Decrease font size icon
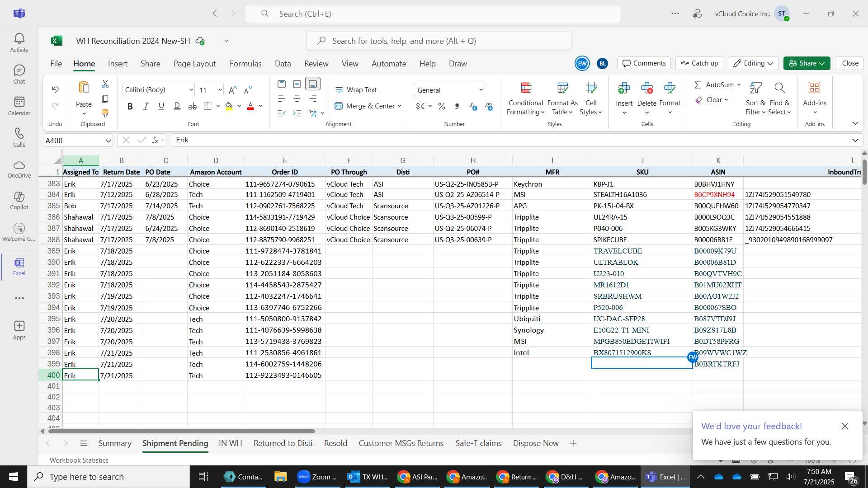868x488 pixels. (248, 90)
